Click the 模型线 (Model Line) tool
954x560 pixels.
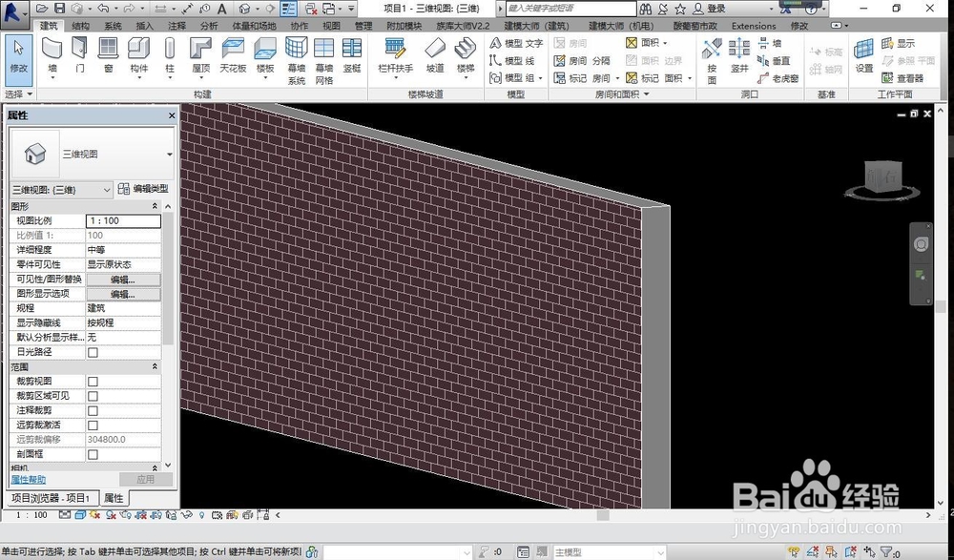512,61
